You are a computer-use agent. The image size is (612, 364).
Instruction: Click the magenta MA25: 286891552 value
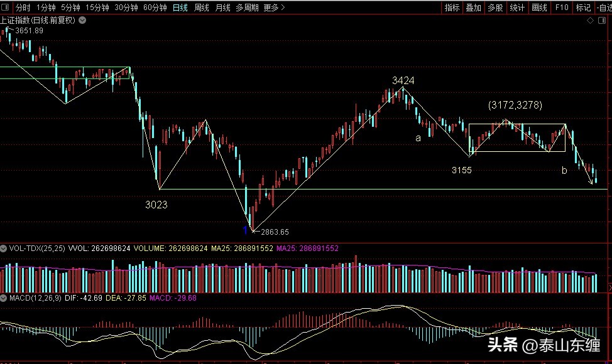click(x=307, y=249)
